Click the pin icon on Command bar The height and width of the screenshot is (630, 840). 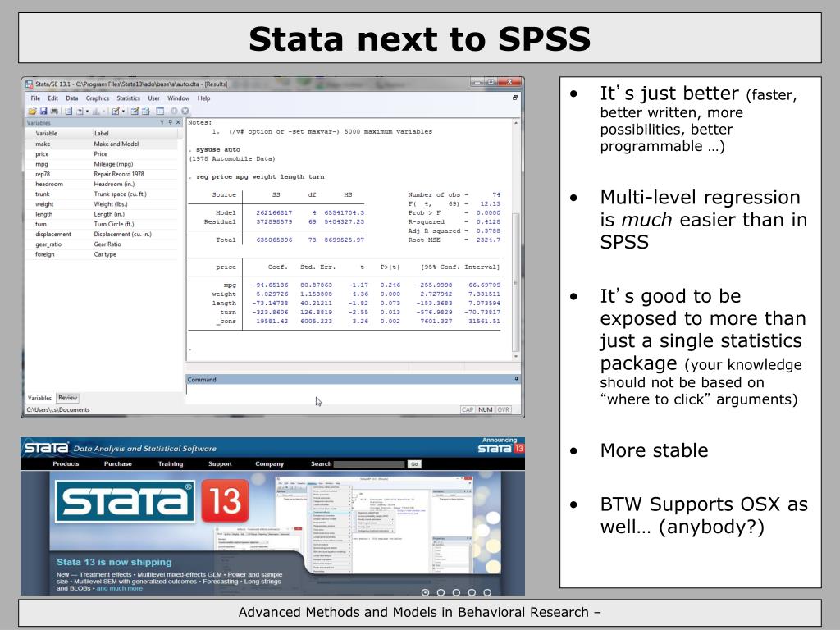click(x=517, y=379)
